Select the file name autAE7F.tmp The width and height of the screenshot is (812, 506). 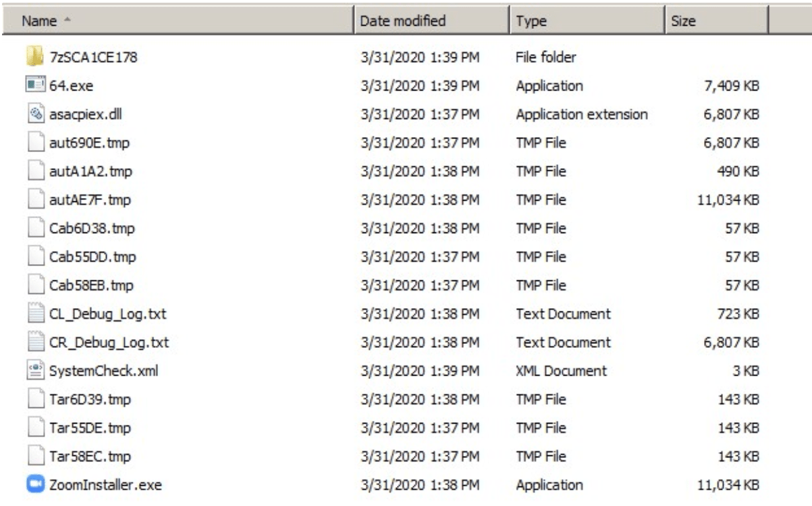point(90,200)
